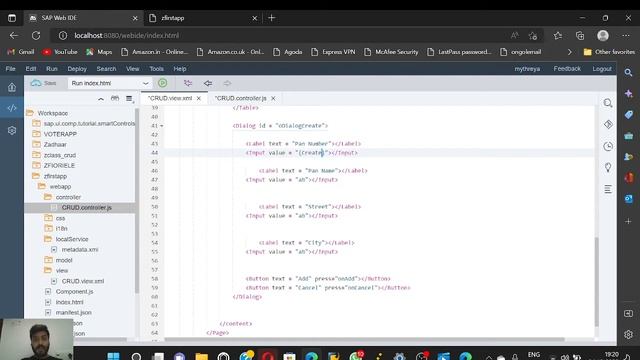Image resolution: width=640 pixels, height=360 pixels.
Task: Open Web IDE preferences gear in left sidebar
Action: pyautogui.click(x=12, y=130)
